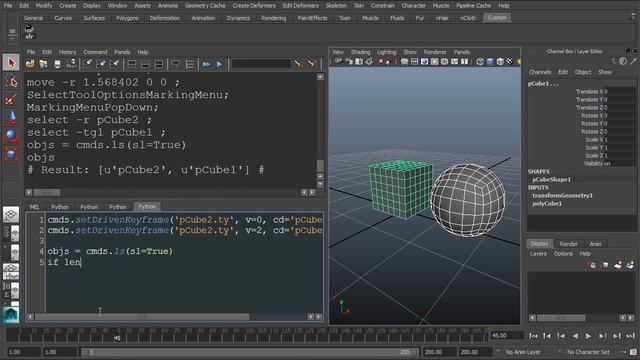Open Layers menu in Layer Editor
The image size is (640, 360).
(538, 254)
